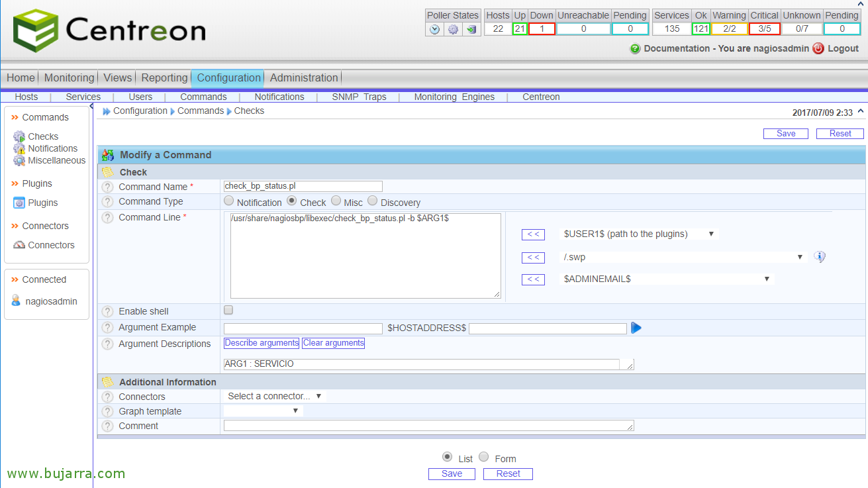Click the first Poller States clock icon
Screen dimensions: 868x488
tap(434, 29)
